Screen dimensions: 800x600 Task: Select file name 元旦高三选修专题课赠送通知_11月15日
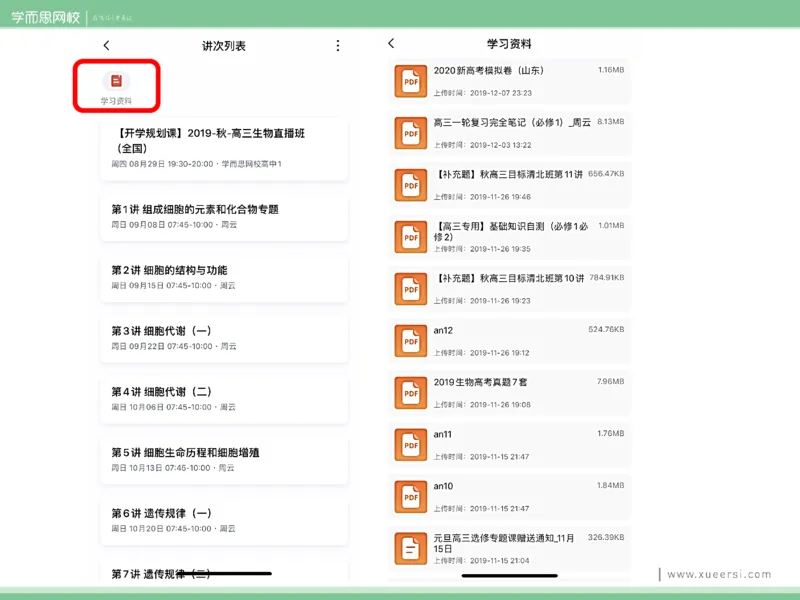(504, 543)
